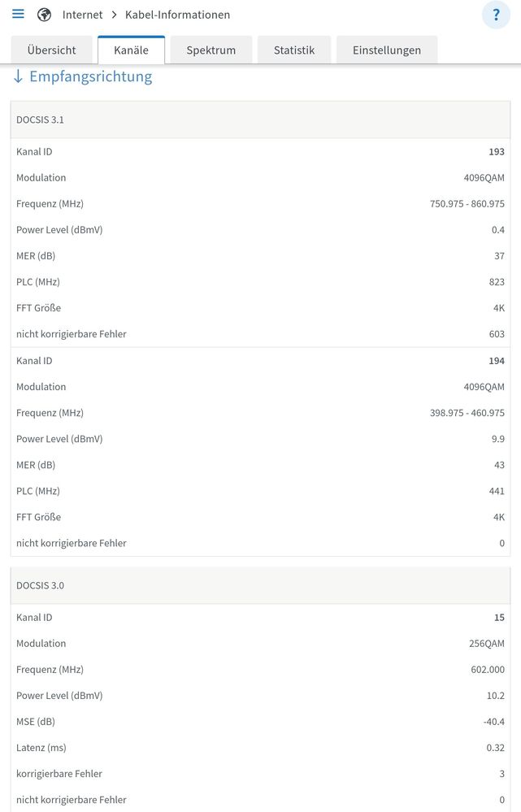Click the Empfangsrichtung section heading
This screenshot has height=812, width=521.
(90, 77)
